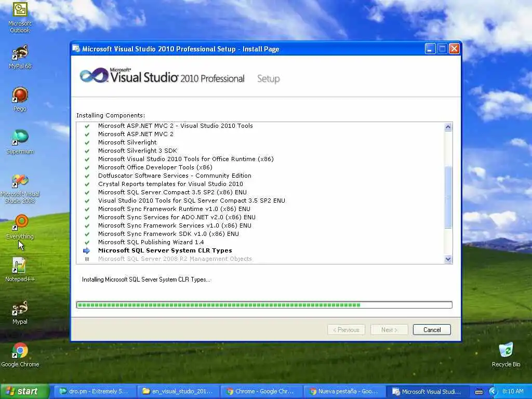Viewport: 532px width, 399px height.
Task: Click the disabled Next button
Action: point(389,330)
